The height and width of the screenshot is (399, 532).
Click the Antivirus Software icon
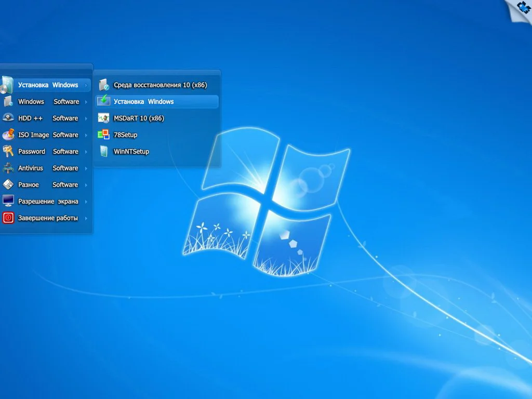pos(8,168)
